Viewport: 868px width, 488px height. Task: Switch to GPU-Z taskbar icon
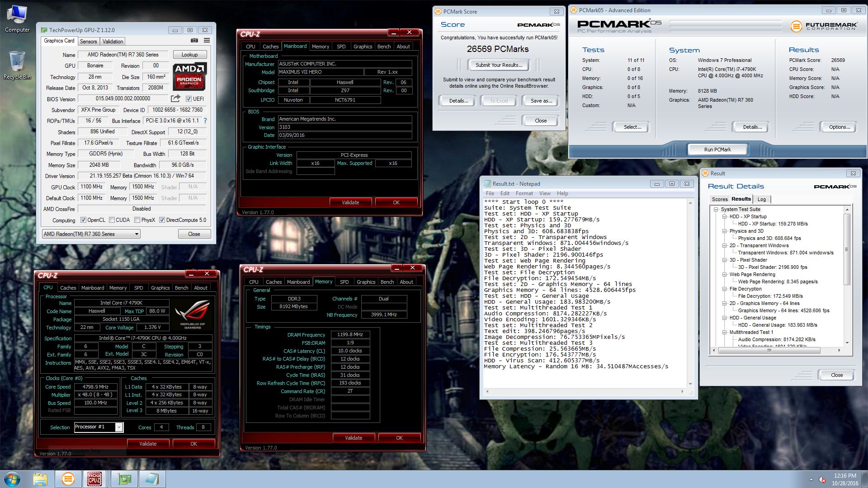(125, 479)
